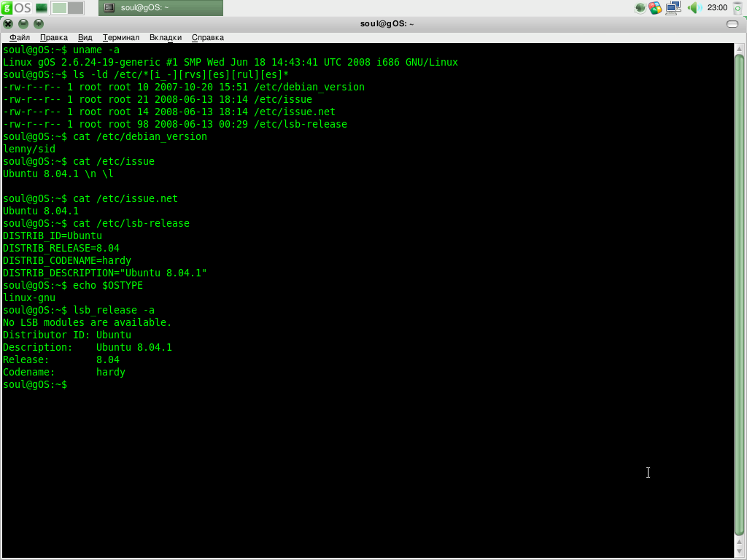Click the 'uname -a' command line
The image size is (747, 560).
pyautogui.click(x=61, y=50)
